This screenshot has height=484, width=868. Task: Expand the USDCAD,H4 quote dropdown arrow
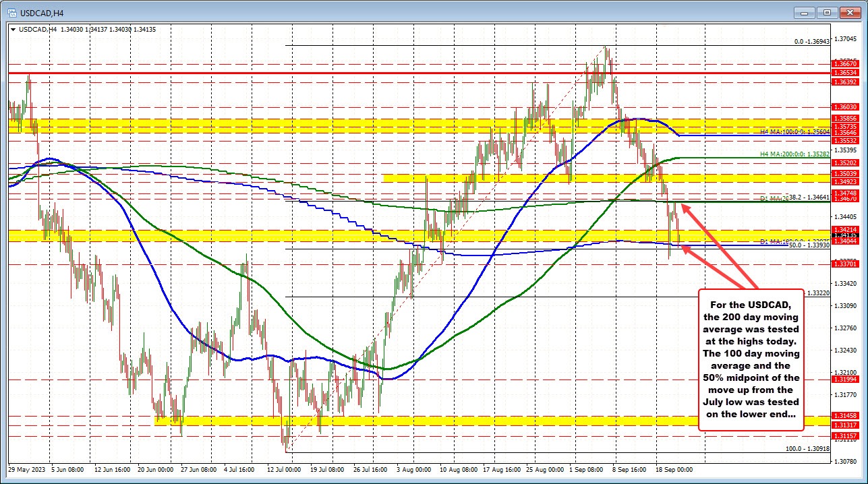tap(13, 29)
